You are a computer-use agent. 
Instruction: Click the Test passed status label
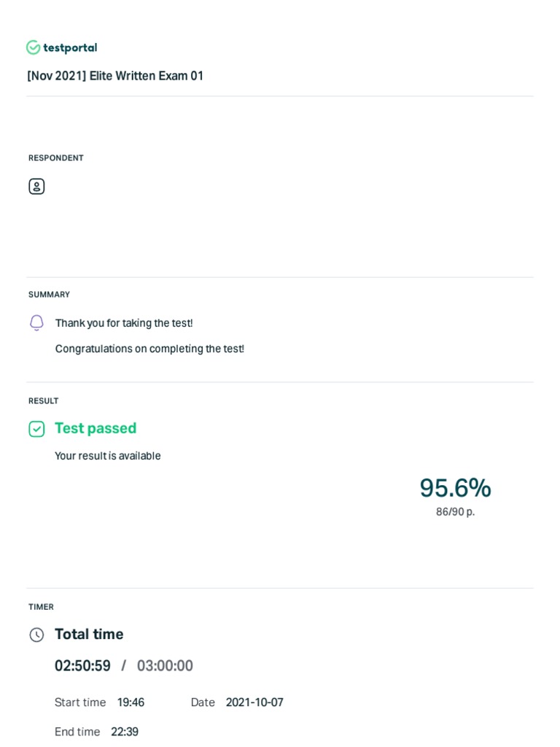click(96, 428)
